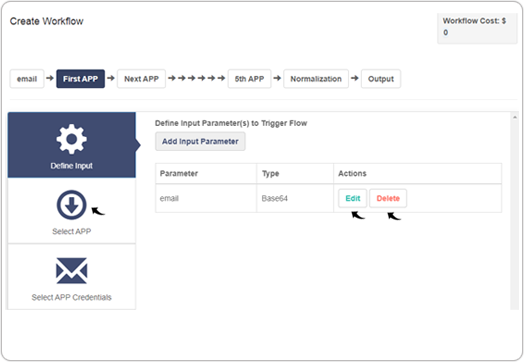The height and width of the screenshot is (362, 524).
Task: Edit the email parameter
Action: (x=353, y=198)
